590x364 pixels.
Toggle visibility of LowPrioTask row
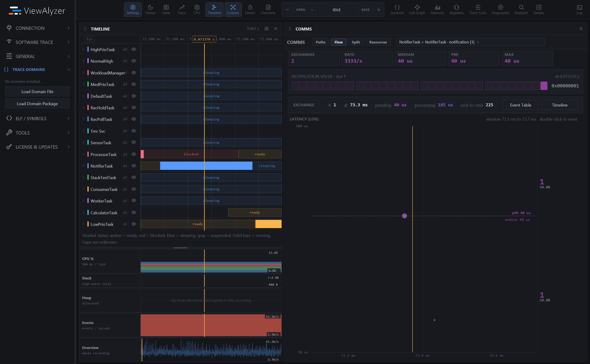134,224
